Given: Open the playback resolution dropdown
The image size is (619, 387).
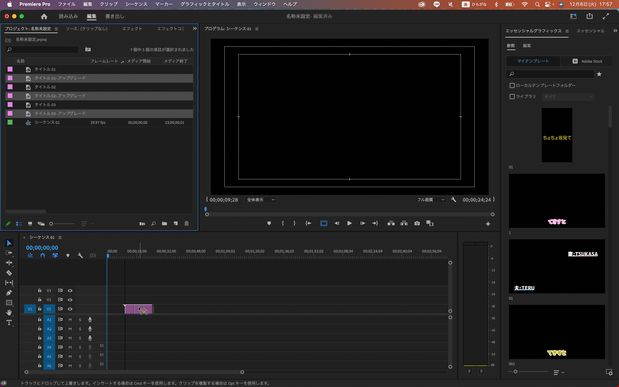Looking at the screenshot, I should [431, 200].
